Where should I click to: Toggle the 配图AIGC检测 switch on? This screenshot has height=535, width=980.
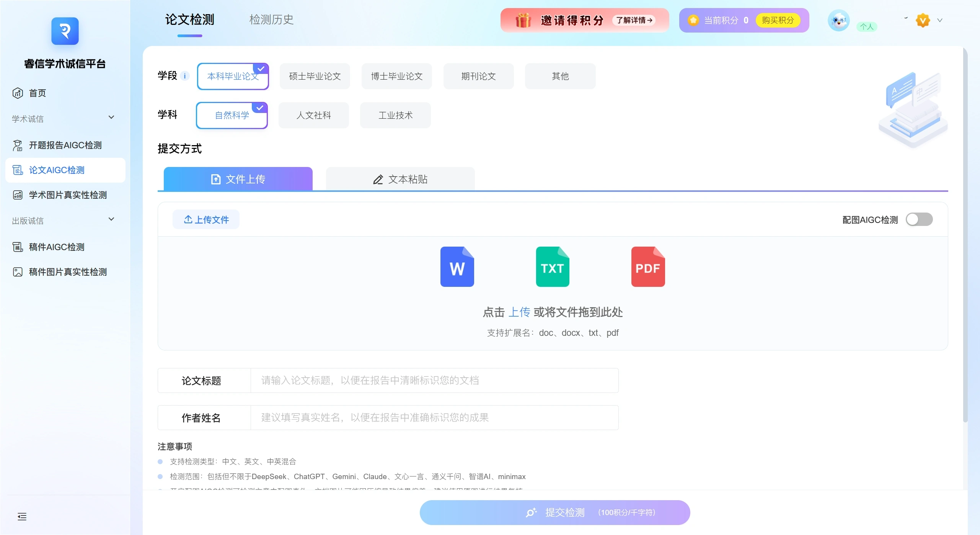(x=919, y=219)
